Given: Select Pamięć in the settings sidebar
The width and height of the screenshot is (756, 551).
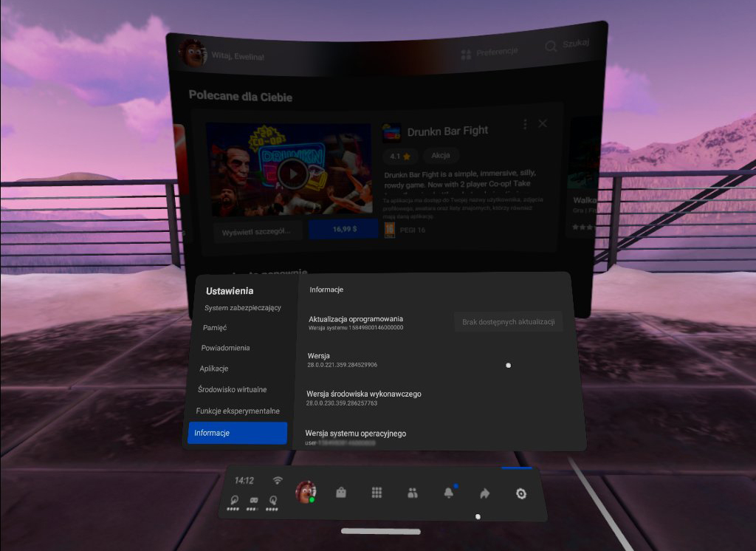Looking at the screenshot, I should tap(215, 327).
